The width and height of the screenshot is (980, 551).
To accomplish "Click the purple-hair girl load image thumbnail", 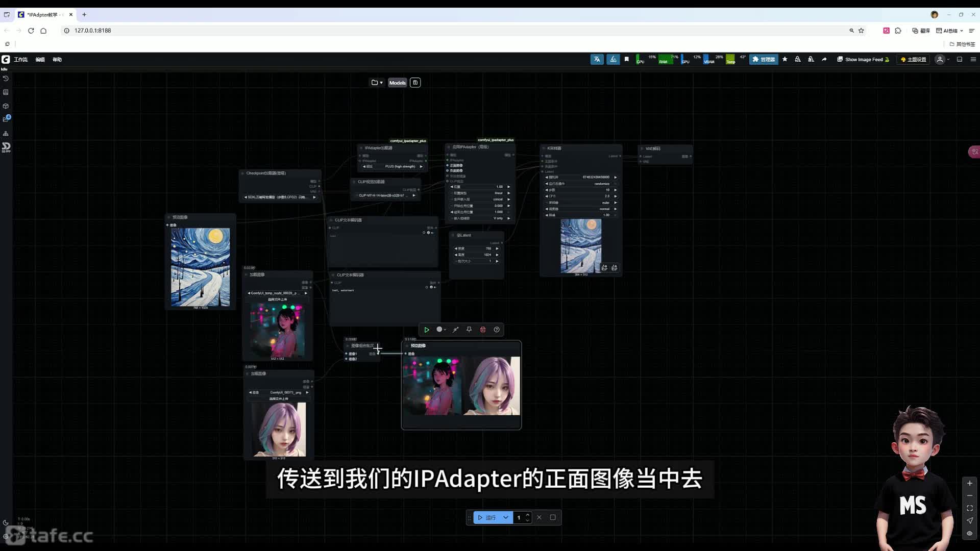I will pos(280,430).
